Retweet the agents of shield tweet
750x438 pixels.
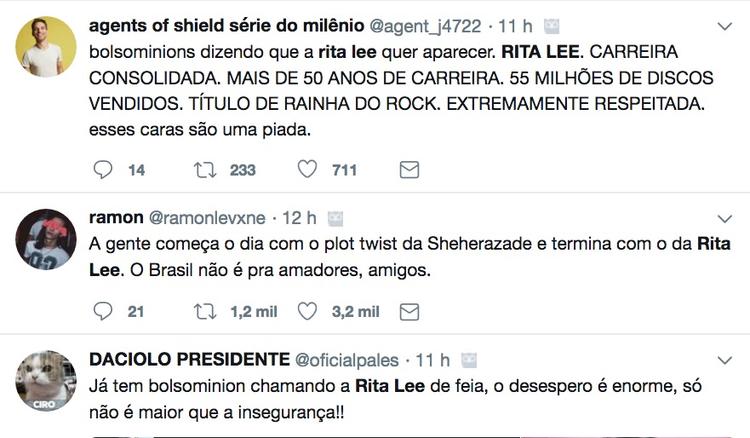[x=205, y=170]
